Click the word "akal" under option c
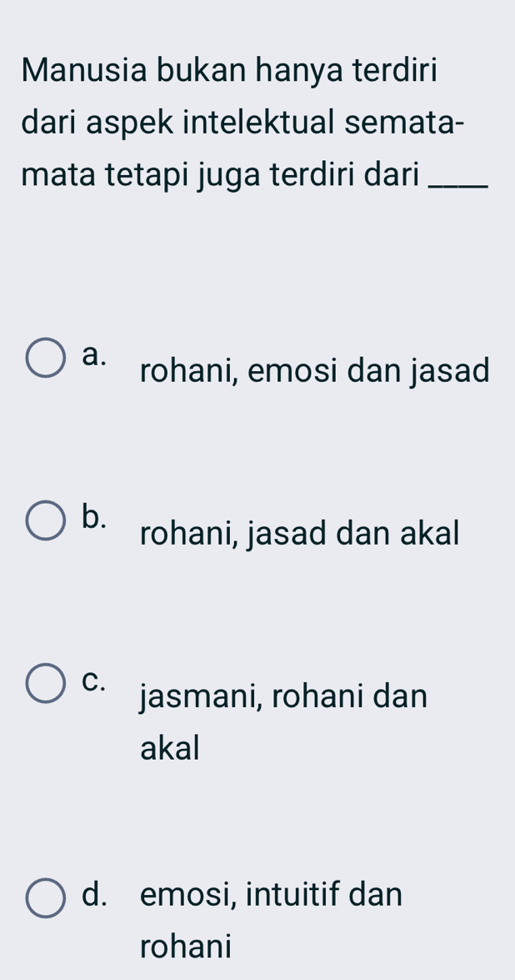Image resolution: width=515 pixels, height=980 pixels. pos(170,749)
